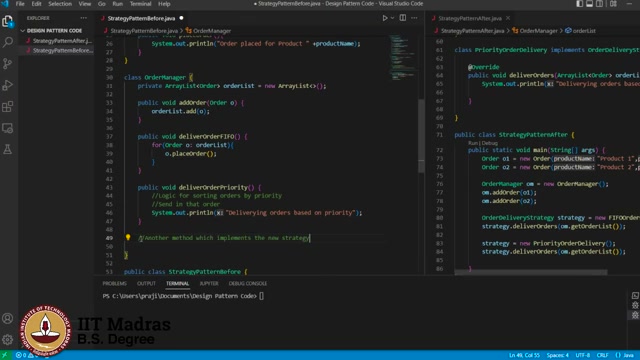Go to line via Ln 49, Col 55
640x360 pixels.
tap(524, 355)
